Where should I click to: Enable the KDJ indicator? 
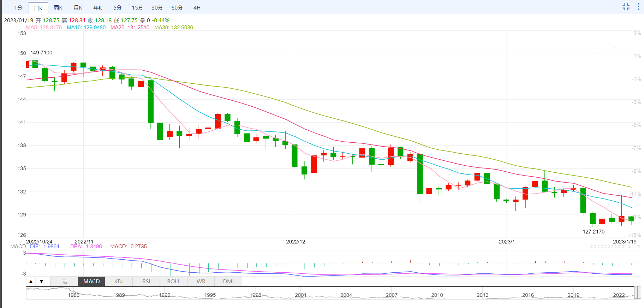pos(119,282)
